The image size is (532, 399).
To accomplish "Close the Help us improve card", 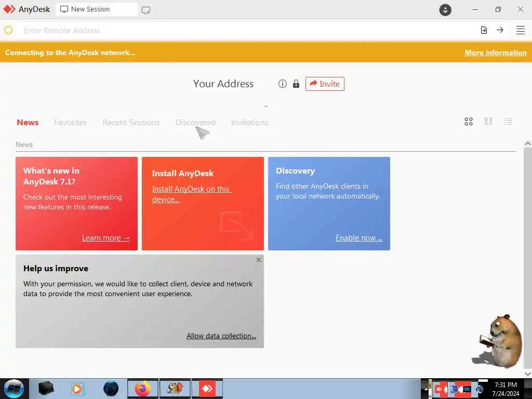I will tap(259, 260).
